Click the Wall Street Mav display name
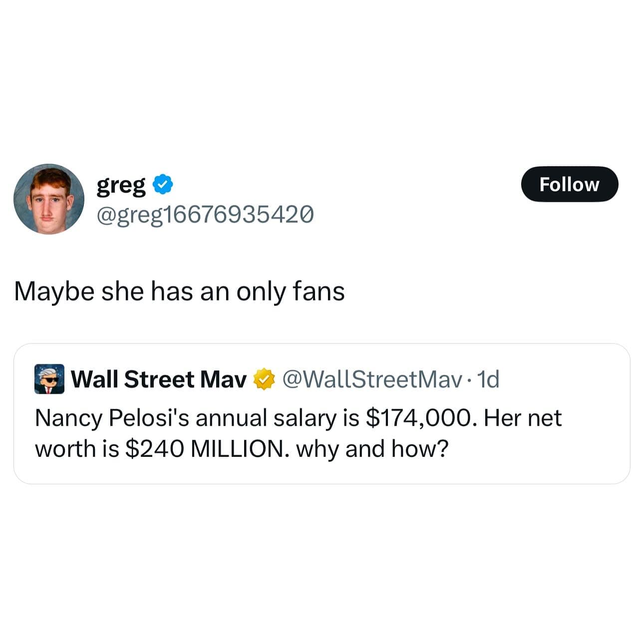Screen dimensions: 644x644 click(159, 379)
